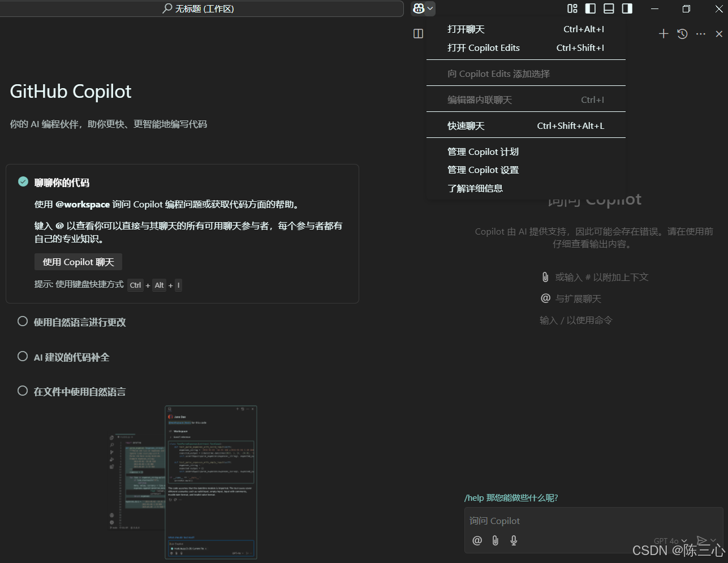This screenshot has width=728, height=563.
Task: Restore down the VS Code window
Action: (x=686, y=8)
